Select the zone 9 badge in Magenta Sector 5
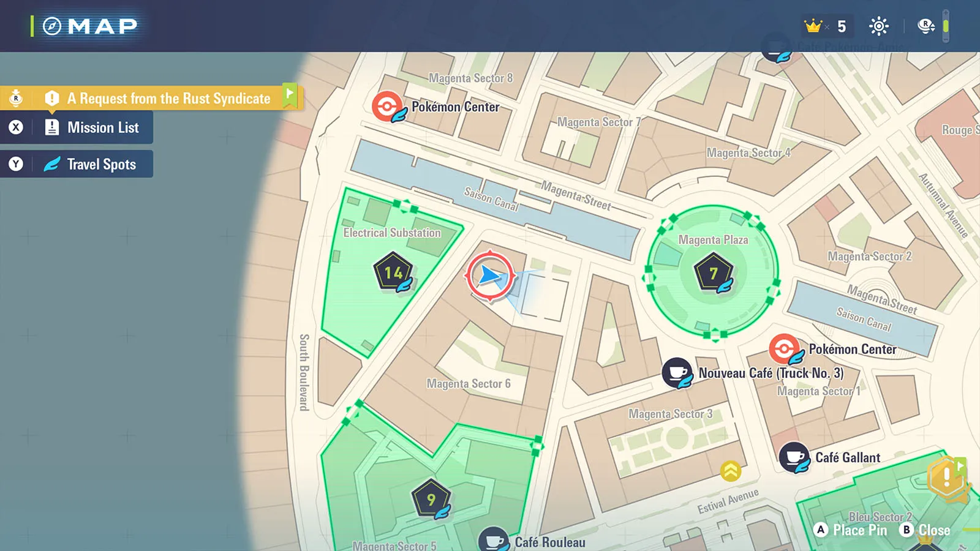The height and width of the screenshot is (551, 980). pyautogui.click(x=431, y=500)
